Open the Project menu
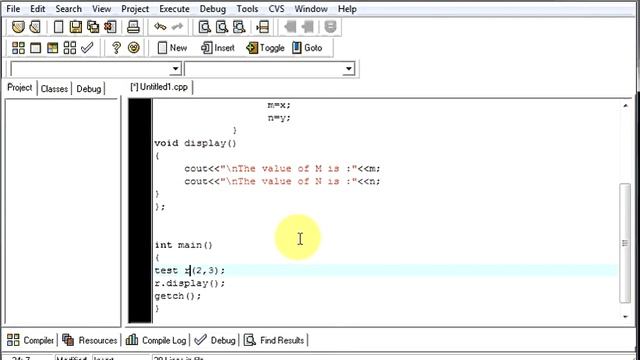 coord(135,9)
